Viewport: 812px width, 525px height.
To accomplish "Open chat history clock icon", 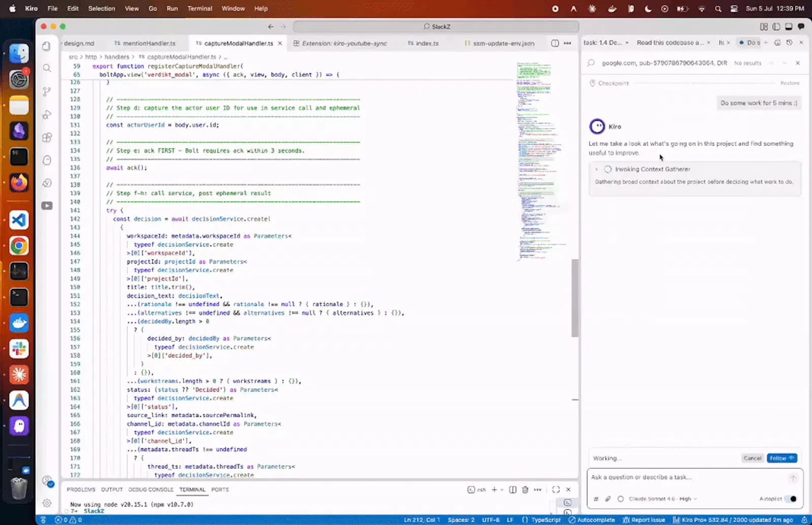I will (789, 43).
